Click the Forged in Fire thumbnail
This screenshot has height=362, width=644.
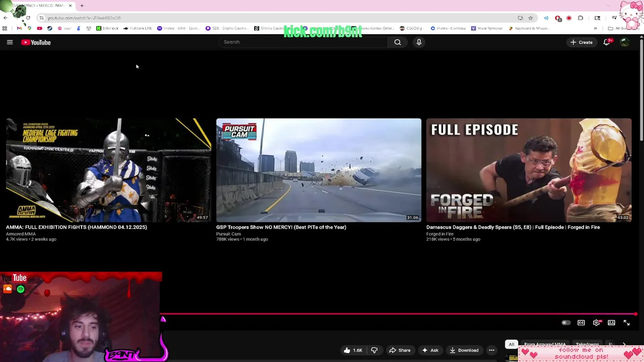[x=529, y=170]
